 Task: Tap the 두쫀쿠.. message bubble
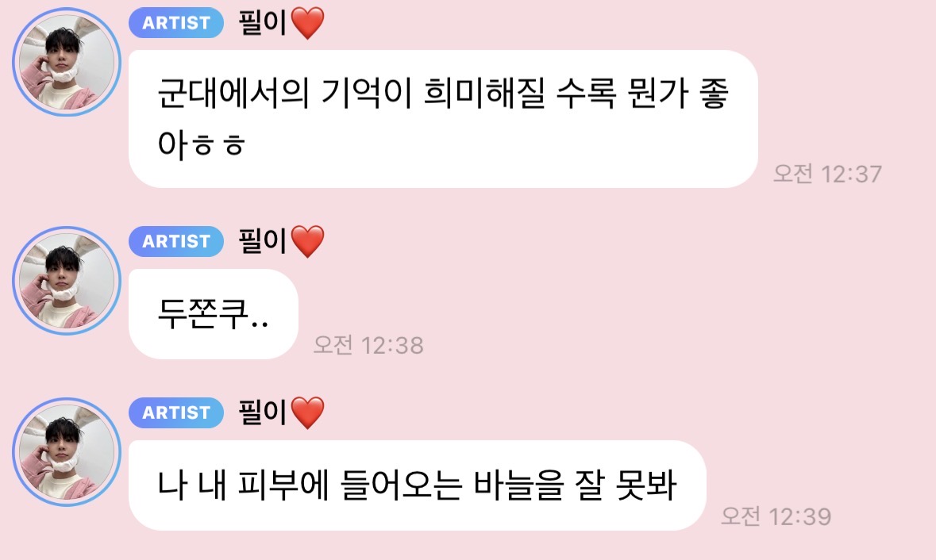click(213, 314)
